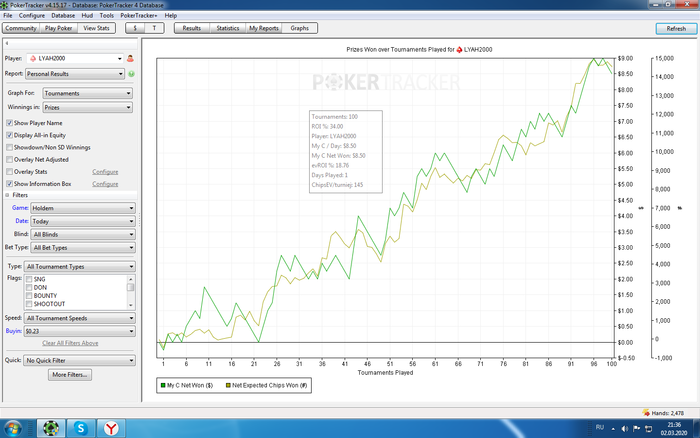
Task: Open the Yandex browser from the taskbar
Action: tap(111, 428)
